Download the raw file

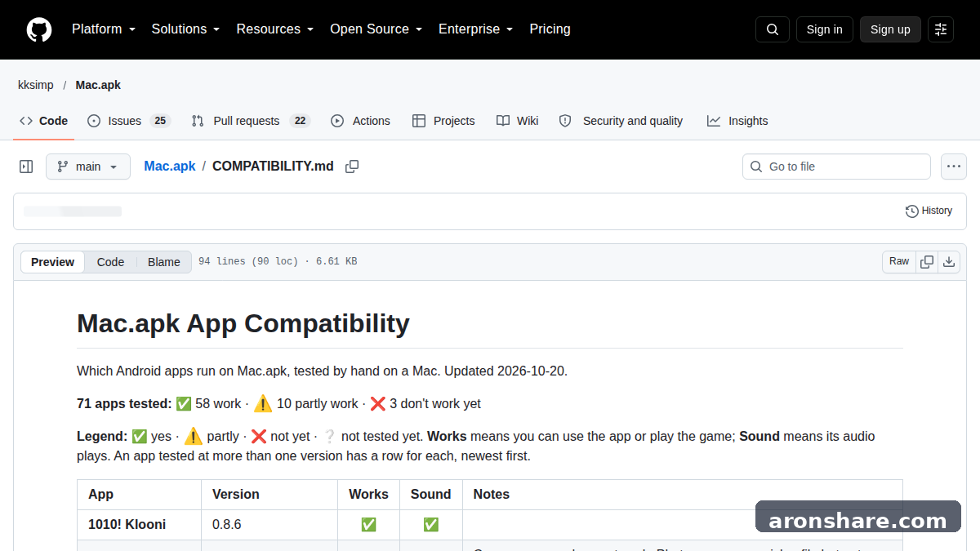(x=949, y=262)
